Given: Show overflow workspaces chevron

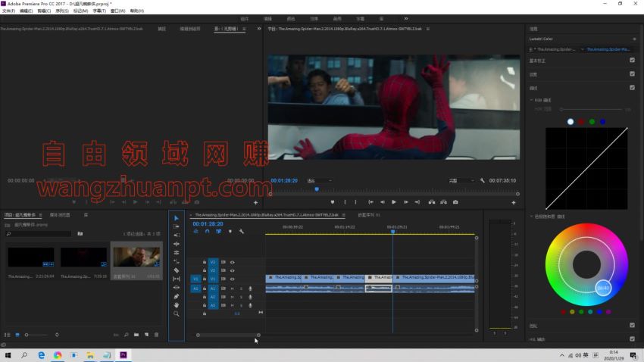Looking at the screenshot, I should click(x=406, y=18).
